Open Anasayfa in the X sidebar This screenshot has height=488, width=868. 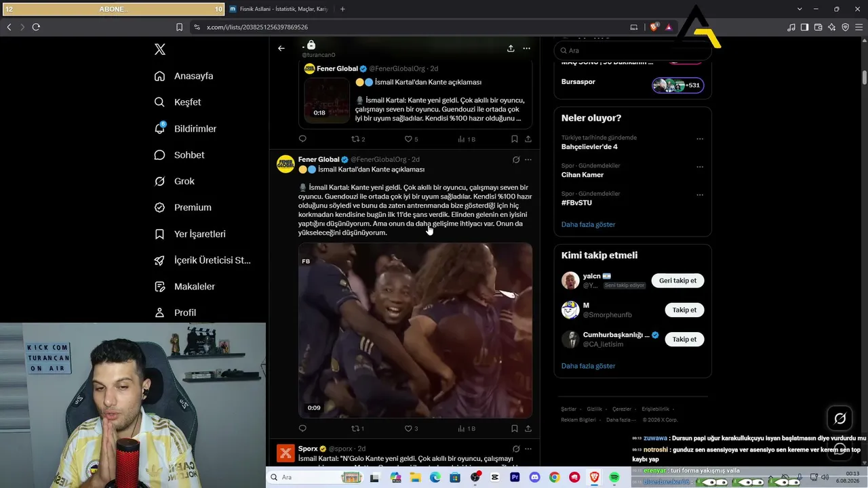[184, 76]
